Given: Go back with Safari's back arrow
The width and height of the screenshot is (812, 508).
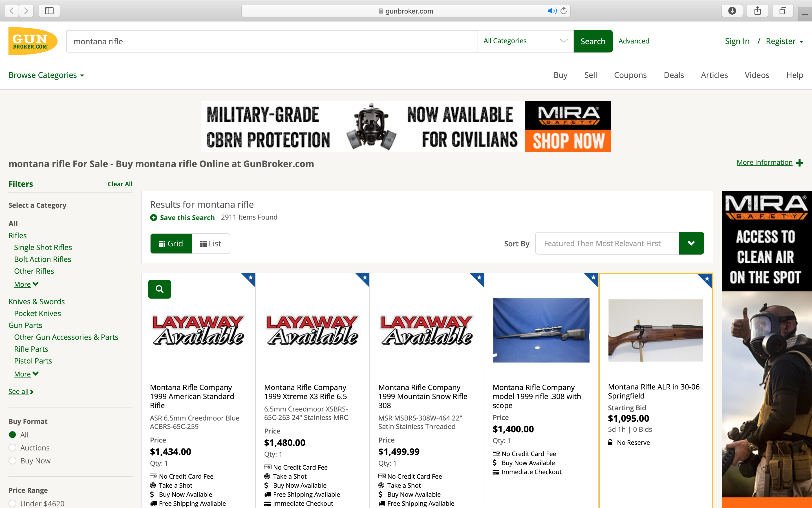Looking at the screenshot, I should [x=12, y=11].
